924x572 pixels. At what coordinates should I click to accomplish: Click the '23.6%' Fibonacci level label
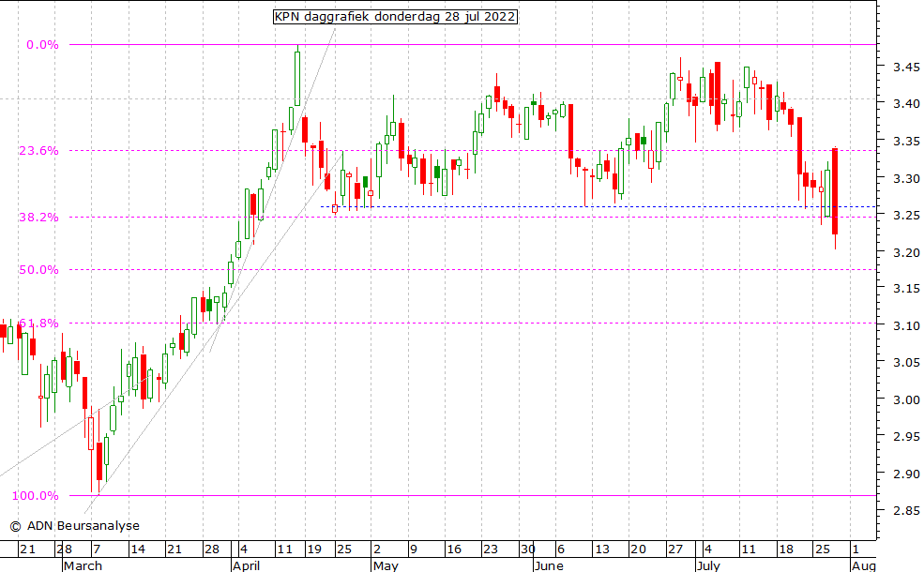coord(38,151)
